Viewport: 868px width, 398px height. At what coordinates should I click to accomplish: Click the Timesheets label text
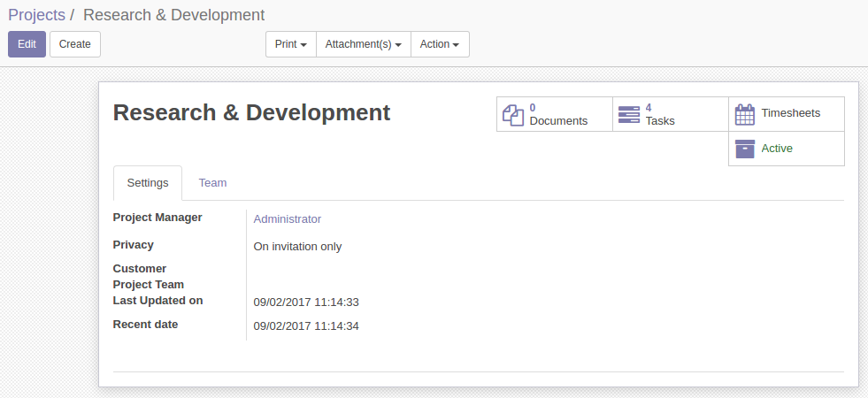pos(790,113)
